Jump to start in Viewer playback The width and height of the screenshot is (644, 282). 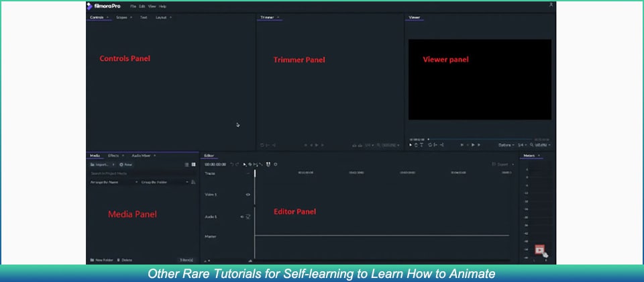(462, 145)
